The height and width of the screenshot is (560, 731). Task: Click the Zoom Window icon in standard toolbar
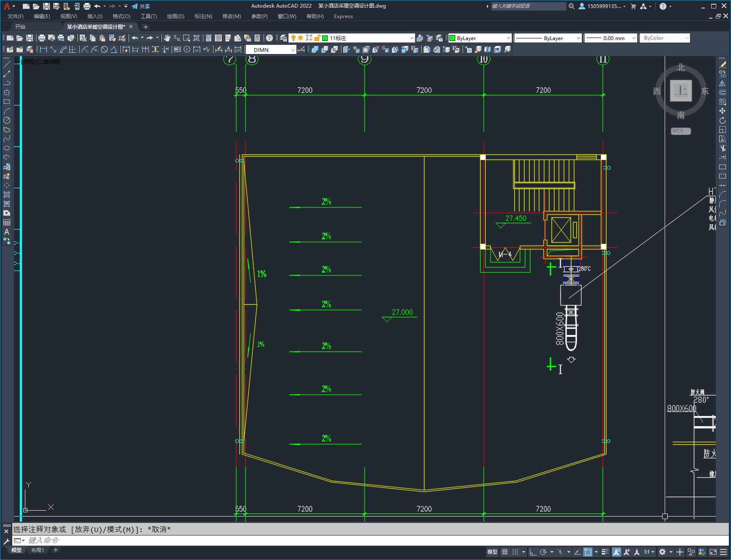pyautogui.click(x=187, y=38)
